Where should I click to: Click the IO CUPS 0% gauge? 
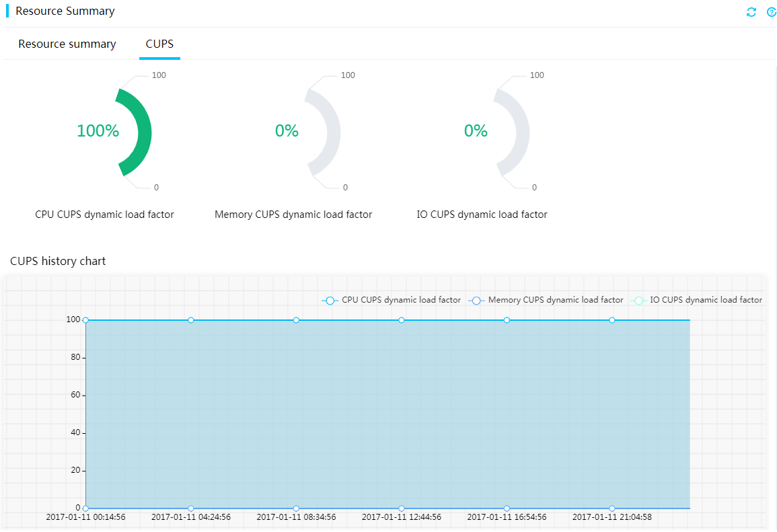coord(512,132)
